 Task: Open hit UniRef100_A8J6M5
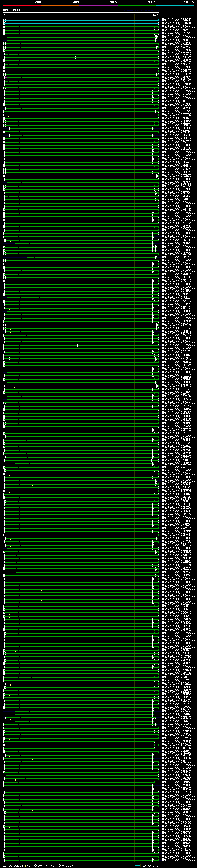click(x=177, y=20)
